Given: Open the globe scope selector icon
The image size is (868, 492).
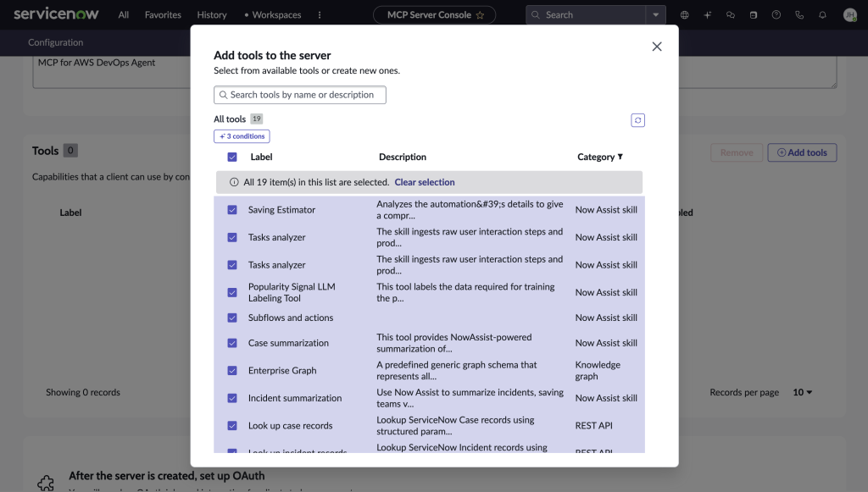Looking at the screenshot, I should [685, 15].
